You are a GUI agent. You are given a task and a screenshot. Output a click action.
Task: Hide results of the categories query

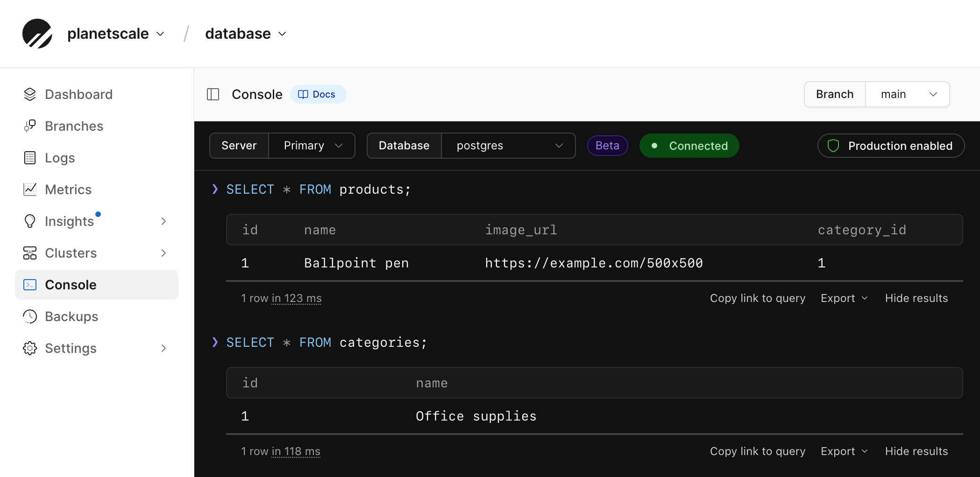(916, 451)
